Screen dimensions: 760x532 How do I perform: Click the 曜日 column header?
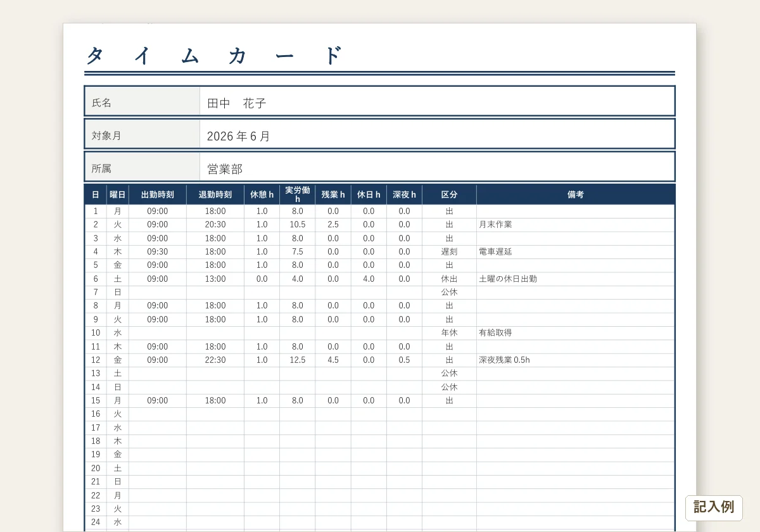118,194
